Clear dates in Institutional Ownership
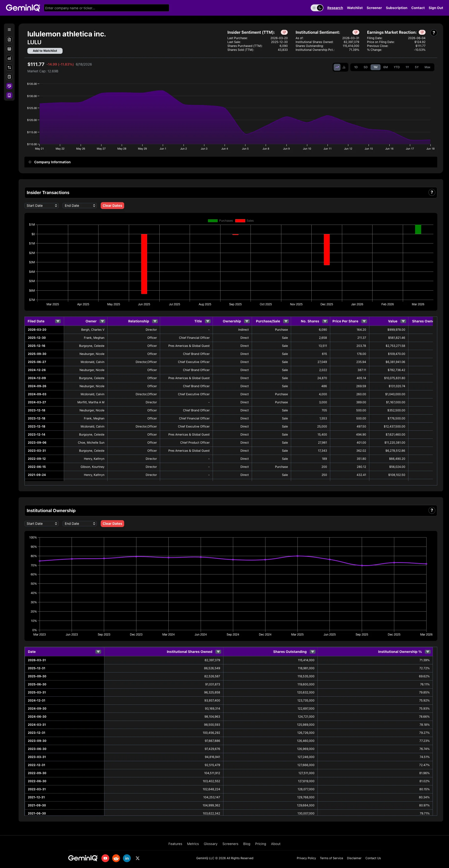The width and height of the screenshot is (449, 868). [x=112, y=524]
